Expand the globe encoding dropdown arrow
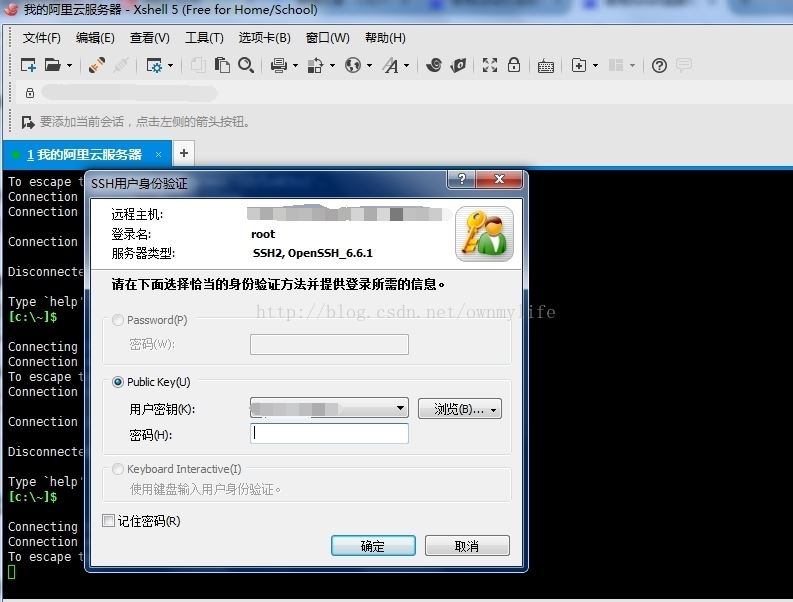 pos(369,66)
